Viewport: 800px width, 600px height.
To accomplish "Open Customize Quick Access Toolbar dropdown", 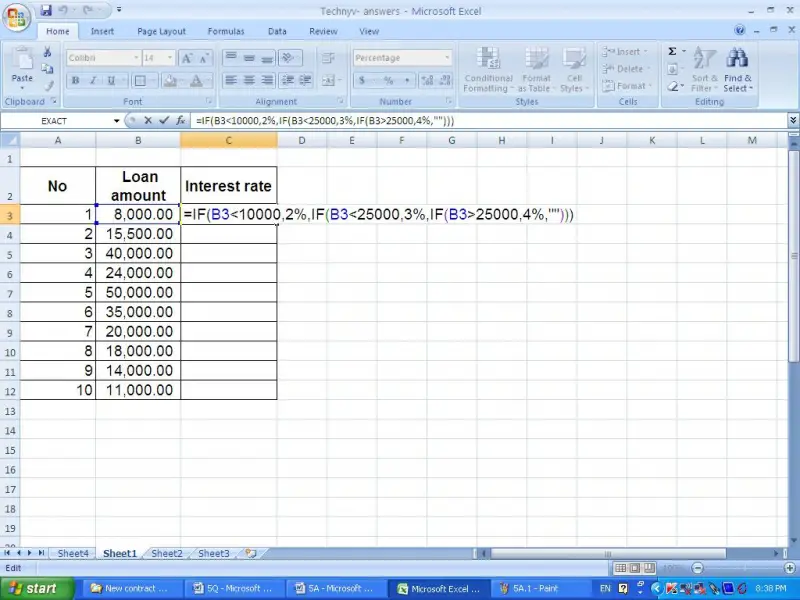I will pos(119,9).
